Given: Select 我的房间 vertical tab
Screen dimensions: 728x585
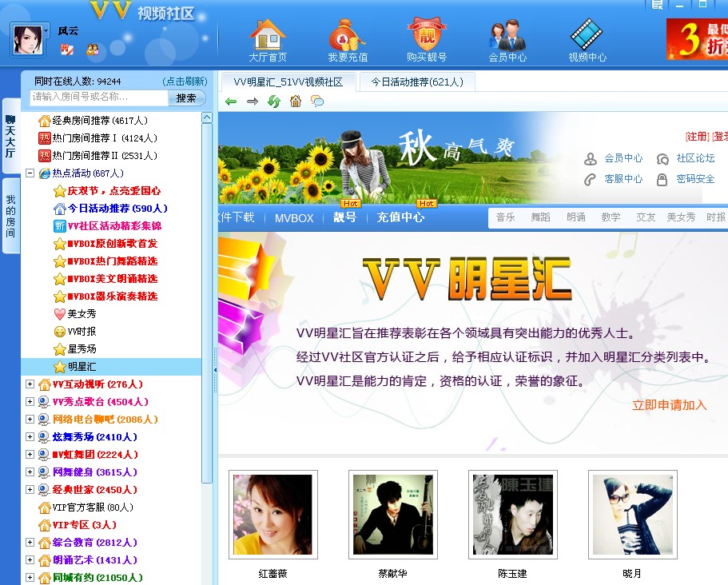Looking at the screenshot, I should coord(10,216).
